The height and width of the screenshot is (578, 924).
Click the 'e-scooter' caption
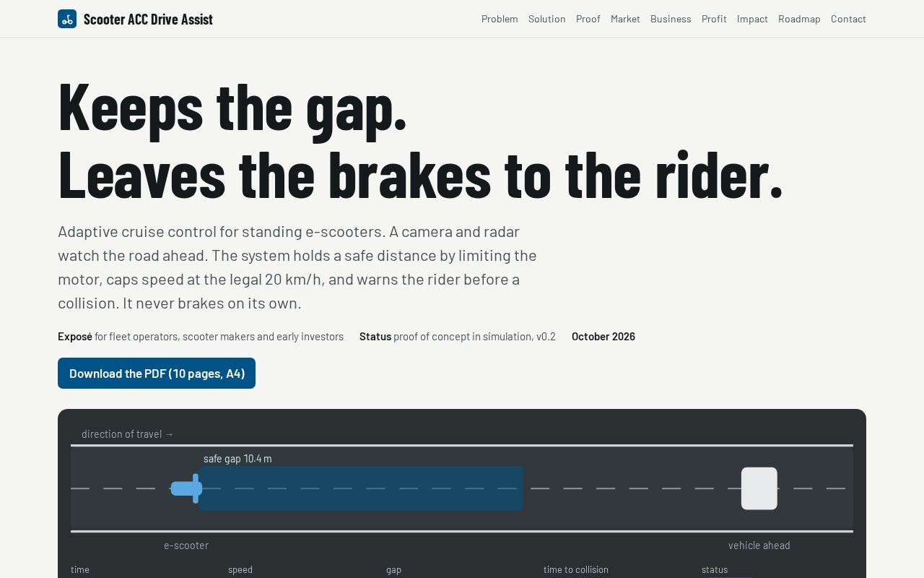click(186, 545)
